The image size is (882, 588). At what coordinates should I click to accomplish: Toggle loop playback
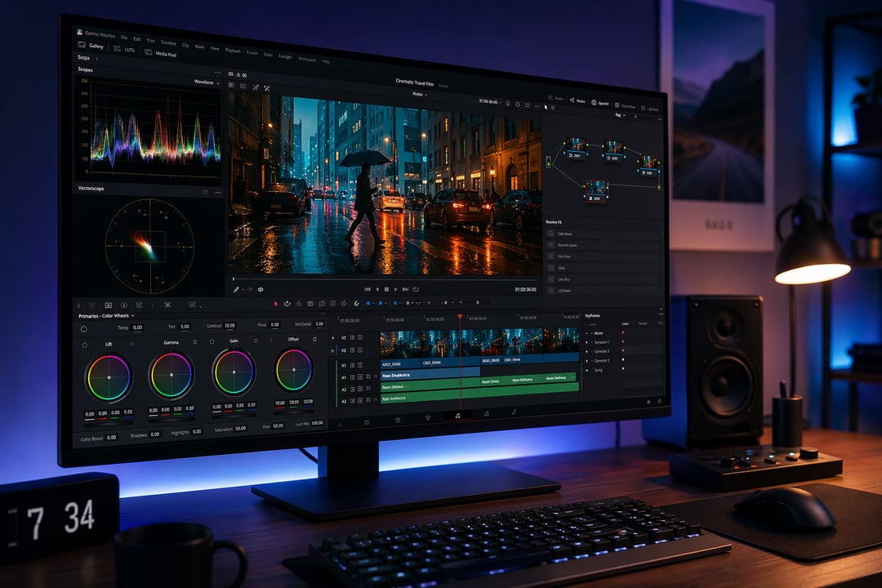pos(416,289)
